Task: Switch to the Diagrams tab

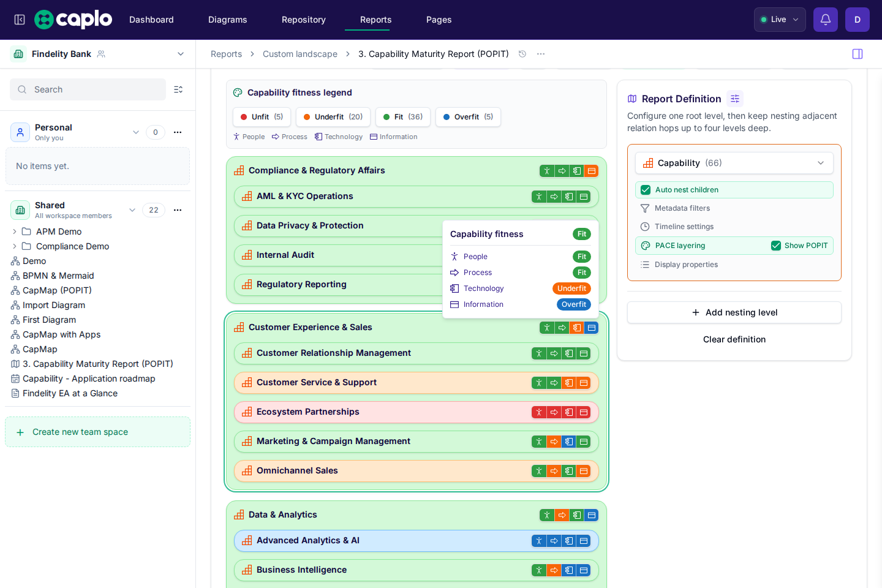Action: coord(228,20)
